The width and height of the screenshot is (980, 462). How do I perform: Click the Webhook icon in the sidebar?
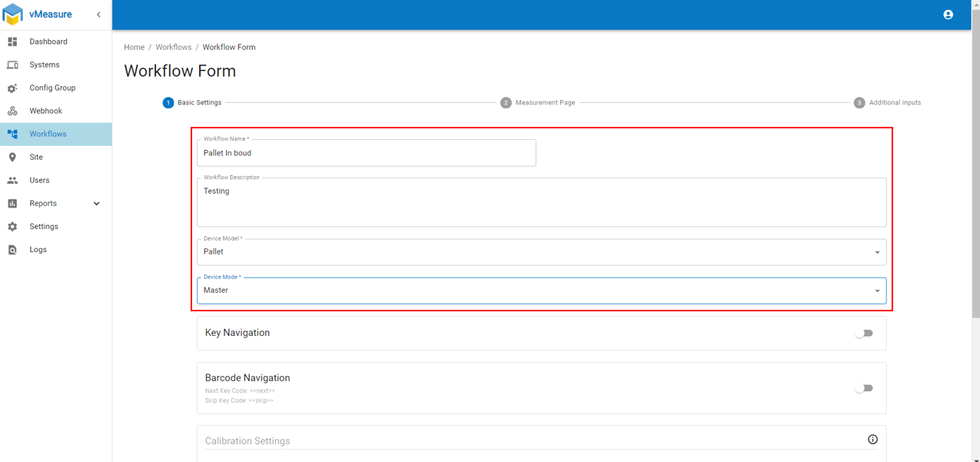12,111
